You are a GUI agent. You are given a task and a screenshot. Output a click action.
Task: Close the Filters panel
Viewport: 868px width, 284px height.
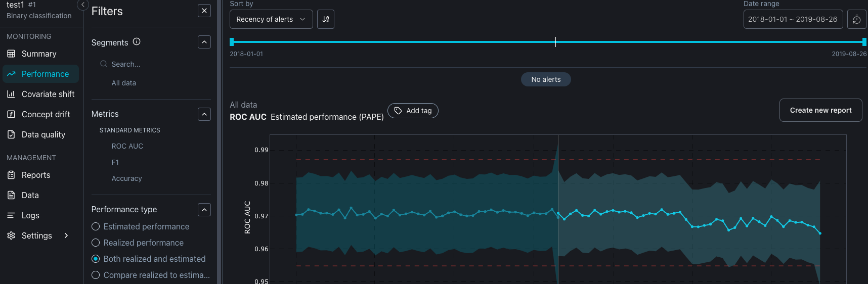204,11
